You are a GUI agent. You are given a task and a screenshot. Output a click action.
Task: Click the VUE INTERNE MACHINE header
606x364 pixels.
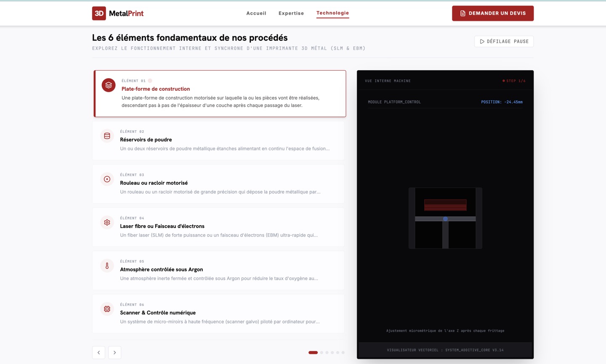point(388,81)
